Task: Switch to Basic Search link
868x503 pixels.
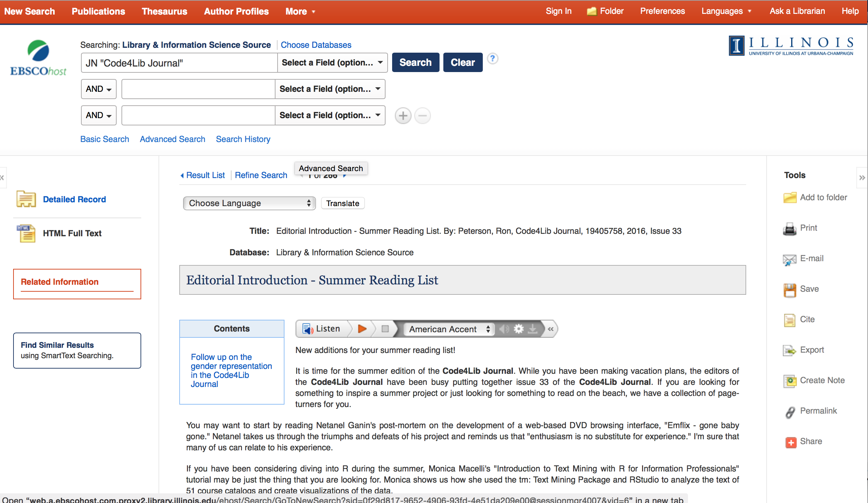Action: 105,139
